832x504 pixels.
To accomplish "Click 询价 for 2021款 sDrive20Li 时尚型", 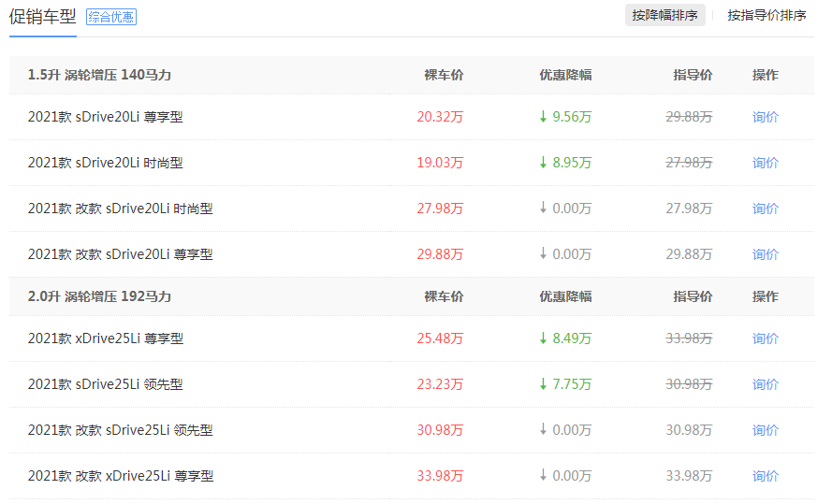I will click(x=766, y=163).
